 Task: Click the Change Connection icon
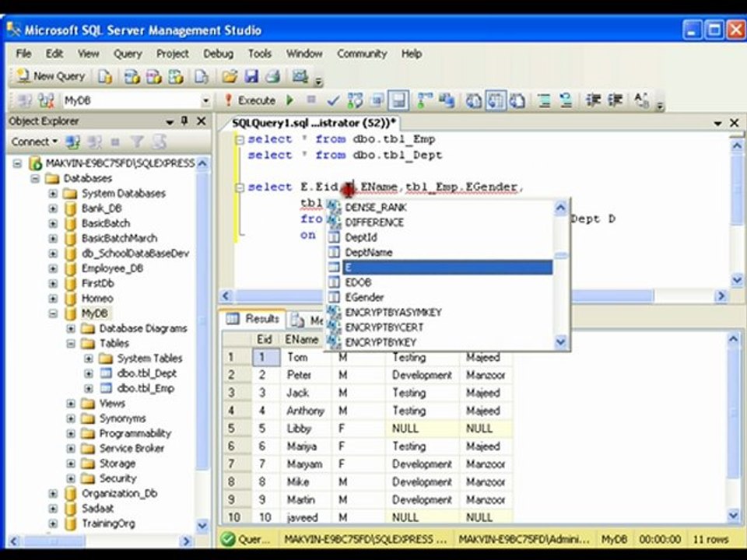click(x=46, y=100)
